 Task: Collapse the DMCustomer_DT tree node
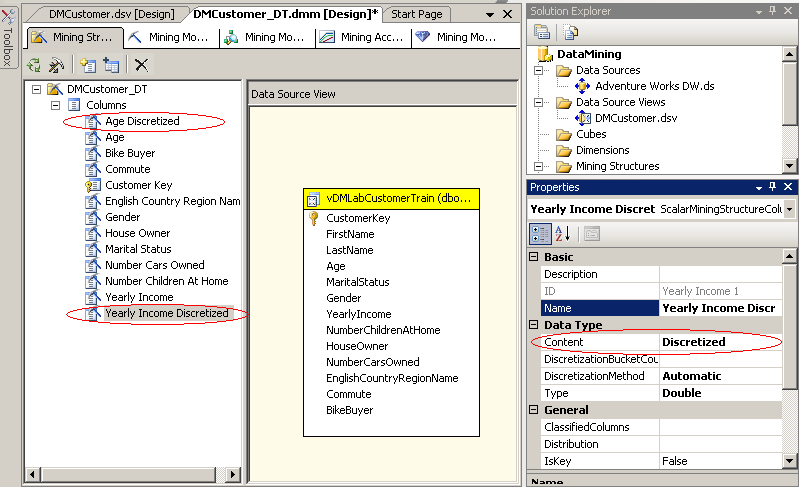[x=36, y=89]
